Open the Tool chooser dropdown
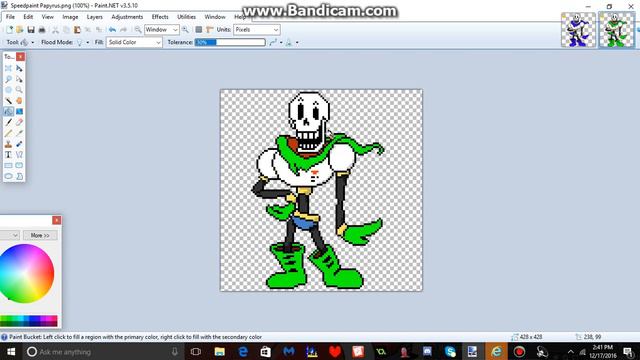This screenshot has height=360, width=640. coord(27,42)
